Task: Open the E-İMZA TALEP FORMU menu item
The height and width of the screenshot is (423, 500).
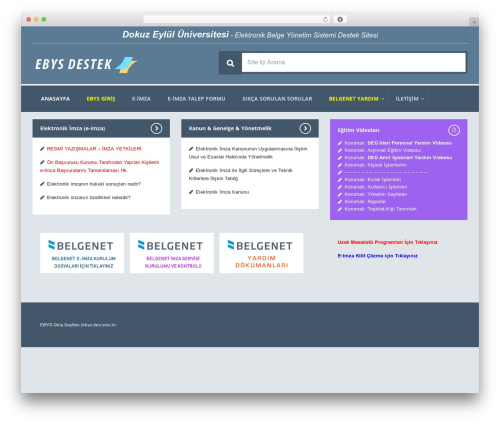Action: click(196, 99)
